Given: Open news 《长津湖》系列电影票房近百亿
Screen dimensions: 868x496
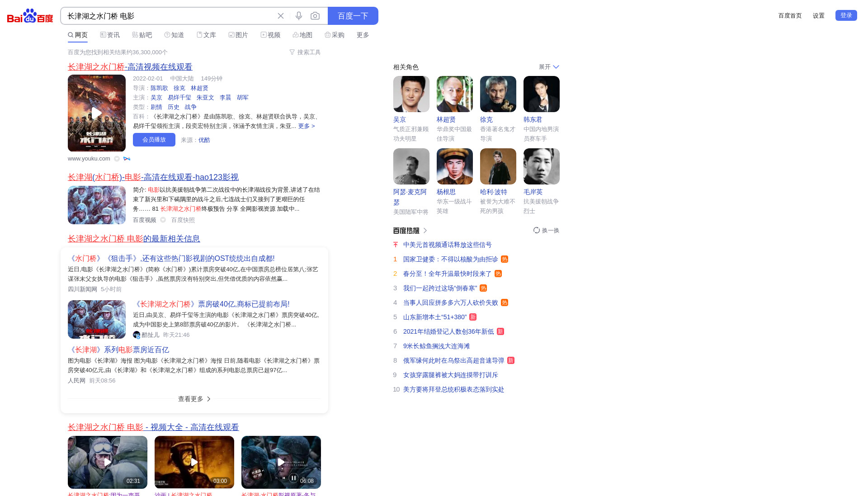Looking at the screenshot, I should [x=118, y=350].
